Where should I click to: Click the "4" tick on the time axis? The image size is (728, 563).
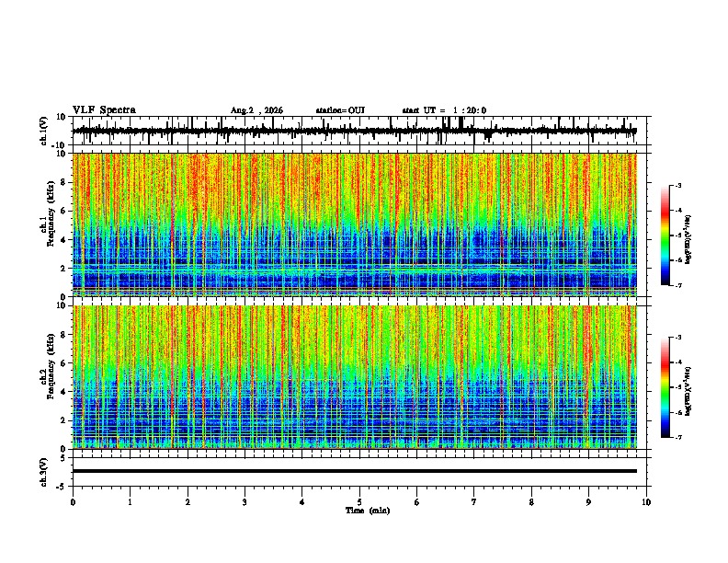pos(302,502)
